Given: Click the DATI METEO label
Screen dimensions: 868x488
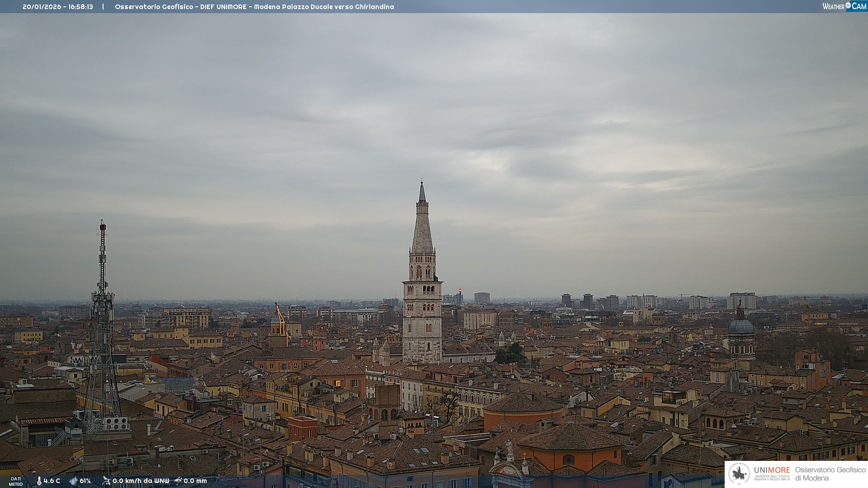Looking at the screenshot, I should click(x=16, y=481).
